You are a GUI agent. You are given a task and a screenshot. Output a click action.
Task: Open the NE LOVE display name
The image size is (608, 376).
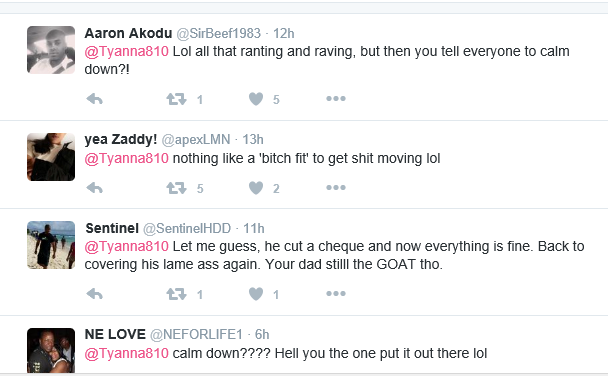[x=115, y=334]
